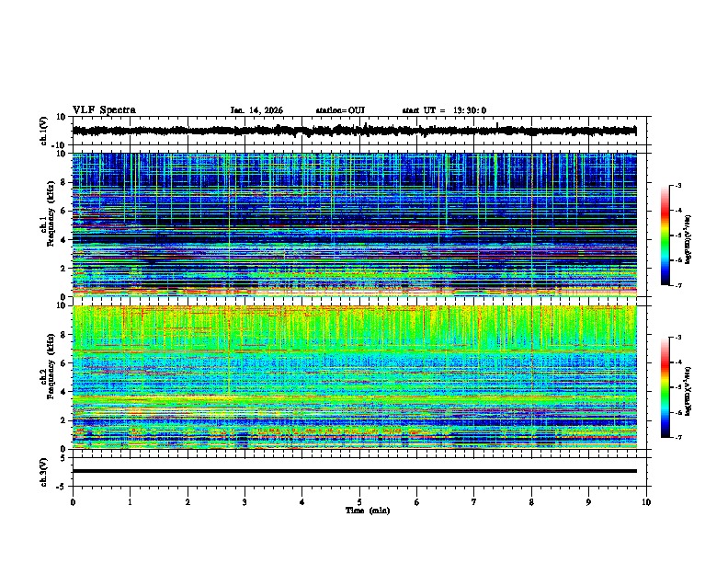Viewport: 728px width, 563px height.
Task: Click the "-5" tick on ch.3(V) axis
Action: 62,487
